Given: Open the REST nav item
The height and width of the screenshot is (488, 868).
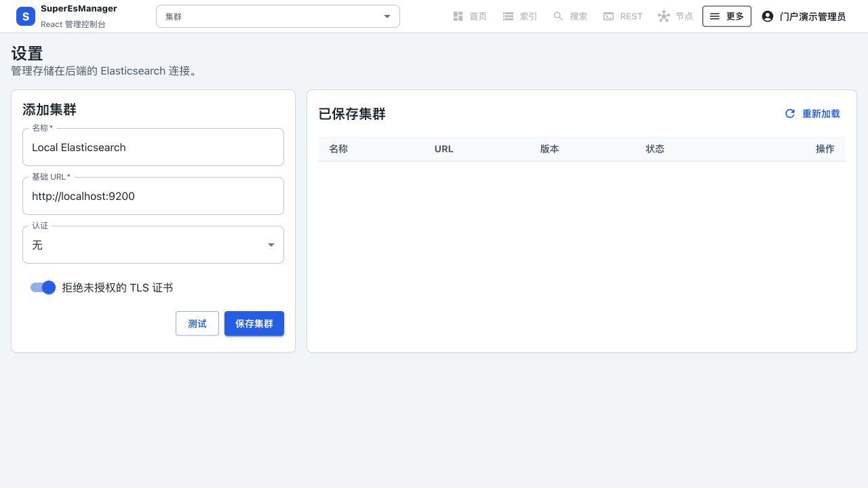Looking at the screenshot, I should 623,16.
